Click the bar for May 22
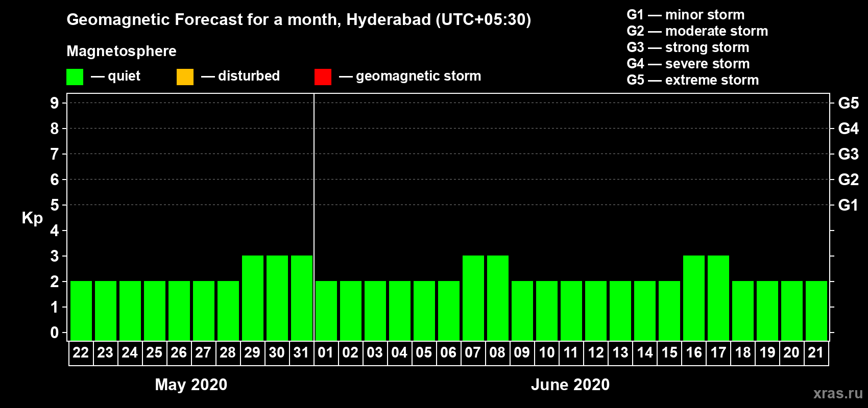 81,311
